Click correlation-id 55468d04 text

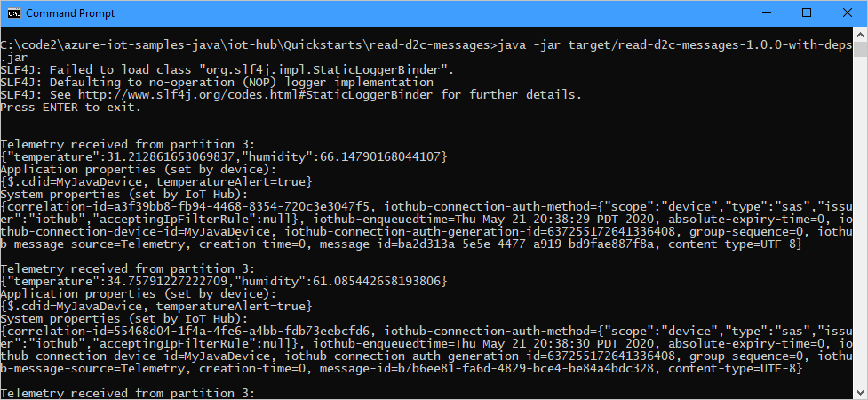coord(187,331)
